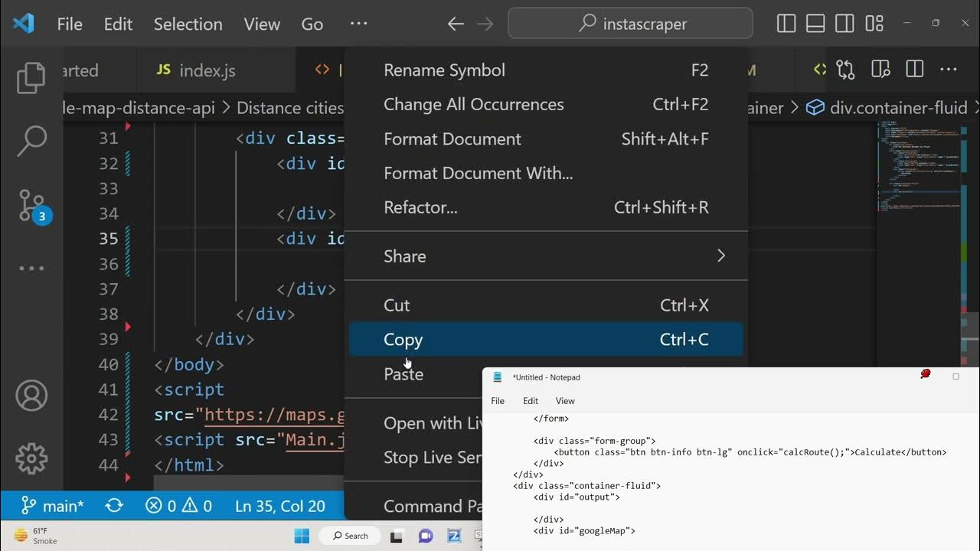
Task: Click the Accounts icon in activity bar
Action: point(31,396)
